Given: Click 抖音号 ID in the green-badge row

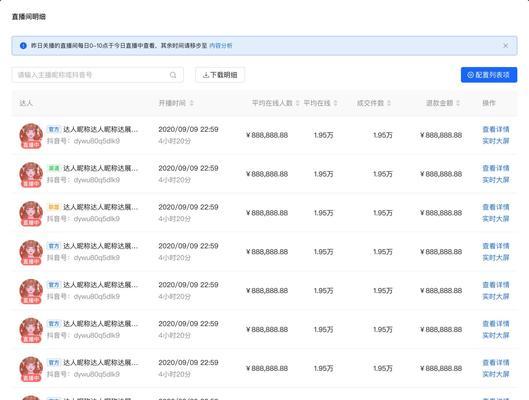Looking at the screenshot, I should [83, 180].
